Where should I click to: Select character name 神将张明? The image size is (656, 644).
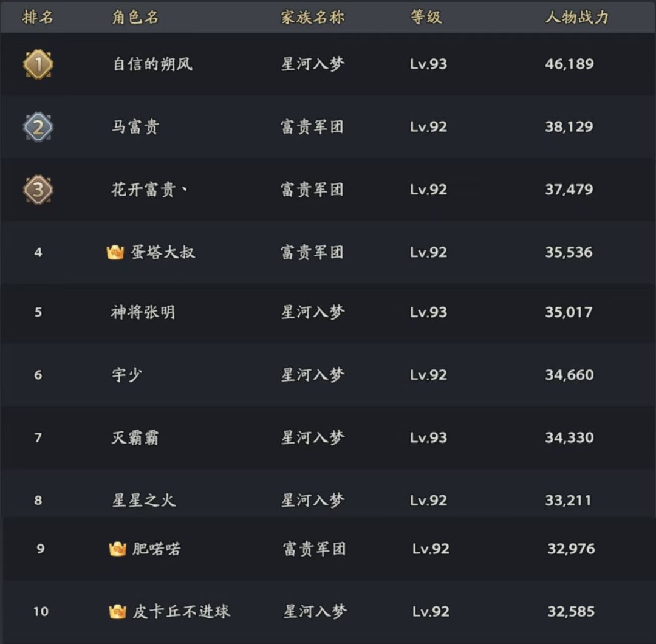(143, 312)
